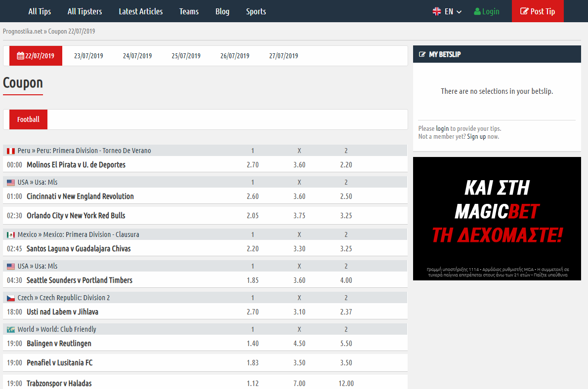The height and width of the screenshot is (389, 588).
Task: Click the Peru flag icon
Action: coord(11,151)
